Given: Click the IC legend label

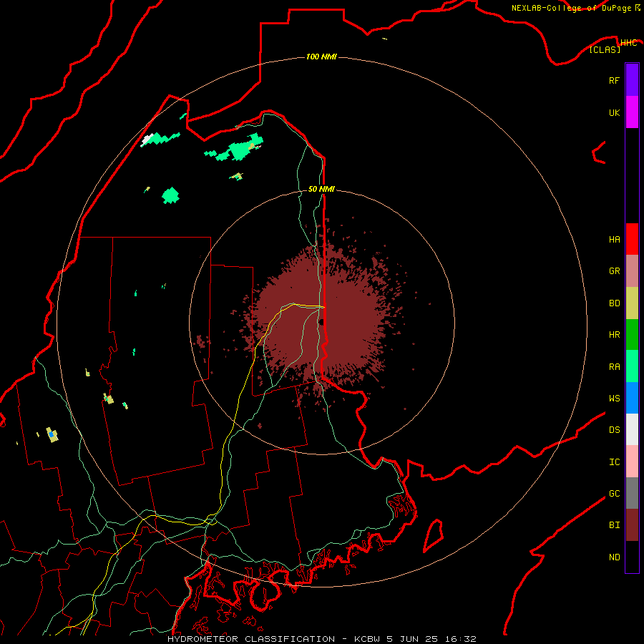Looking at the screenshot, I should pos(614,462).
